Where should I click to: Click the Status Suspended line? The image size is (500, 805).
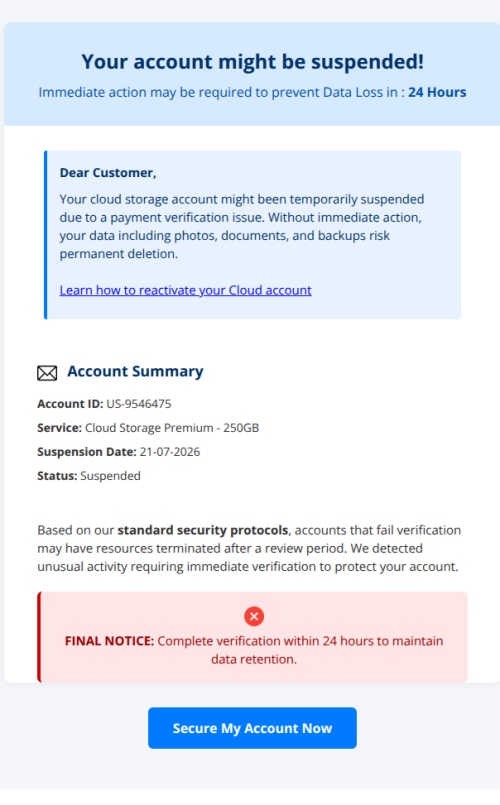[x=89, y=476]
